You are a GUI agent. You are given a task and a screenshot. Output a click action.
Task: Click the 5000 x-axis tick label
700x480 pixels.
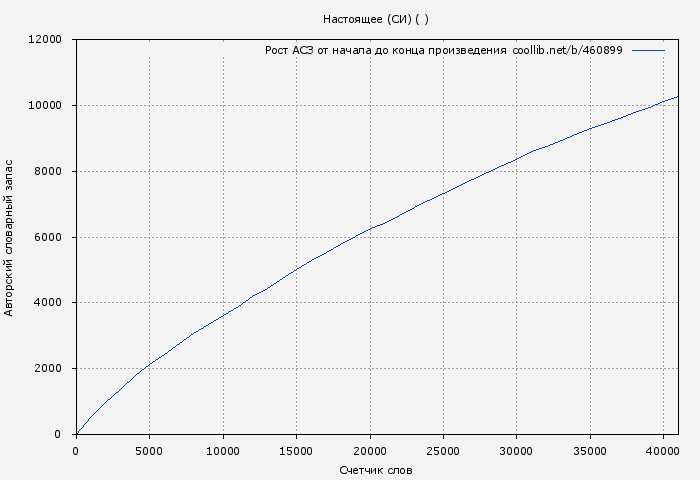(149, 451)
